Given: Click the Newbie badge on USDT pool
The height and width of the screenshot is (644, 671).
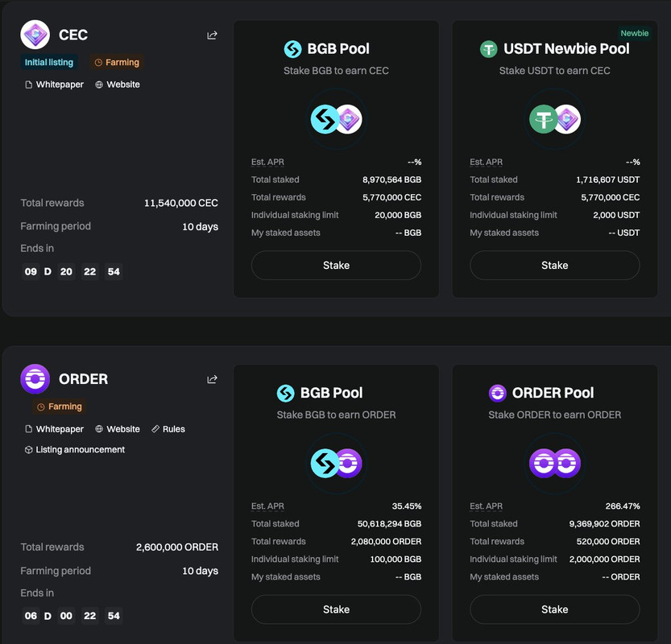Looking at the screenshot, I should (x=634, y=33).
